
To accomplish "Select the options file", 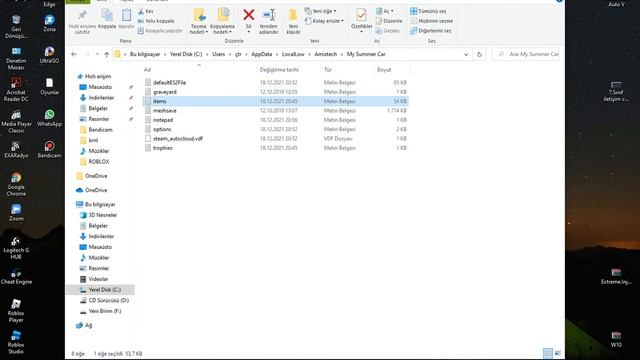I will (162, 129).
